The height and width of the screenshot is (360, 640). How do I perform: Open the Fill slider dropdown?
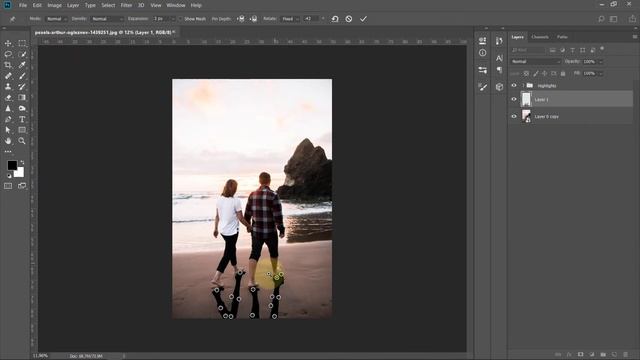(x=600, y=73)
